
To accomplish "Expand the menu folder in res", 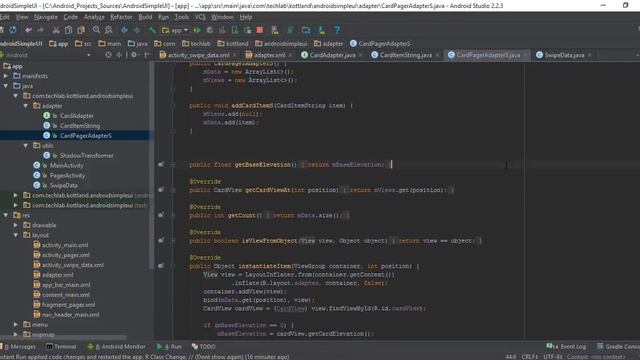I will [16, 324].
